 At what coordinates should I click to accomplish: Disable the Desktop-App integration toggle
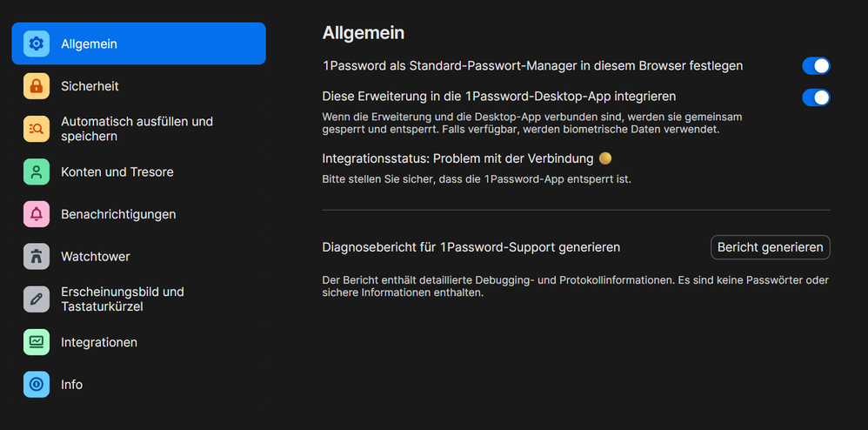tap(815, 97)
